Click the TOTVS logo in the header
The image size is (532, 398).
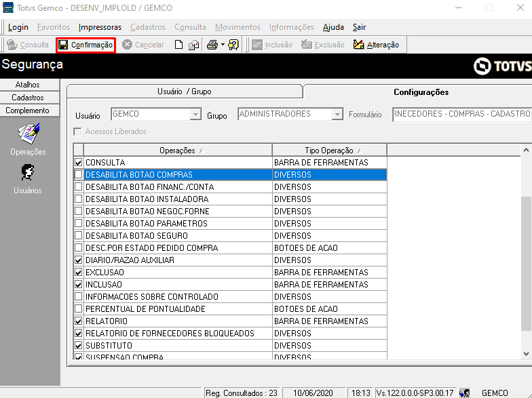point(502,66)
